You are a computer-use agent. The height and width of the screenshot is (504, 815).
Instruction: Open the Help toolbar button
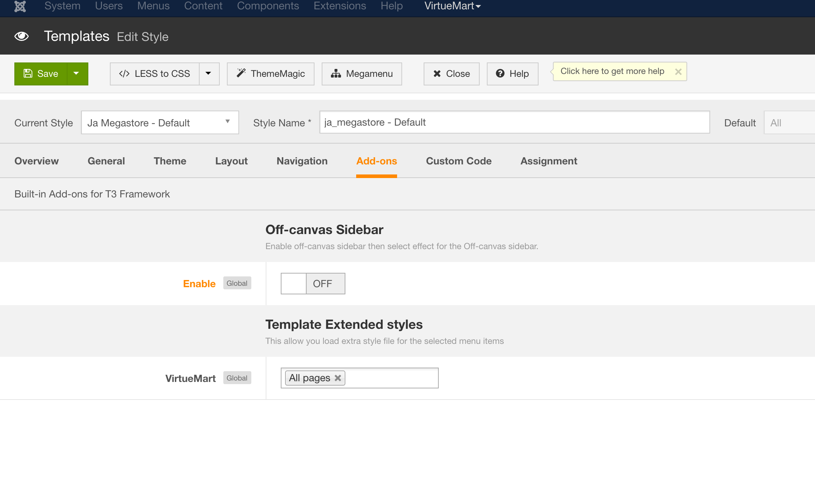click(x=512, y=74)
